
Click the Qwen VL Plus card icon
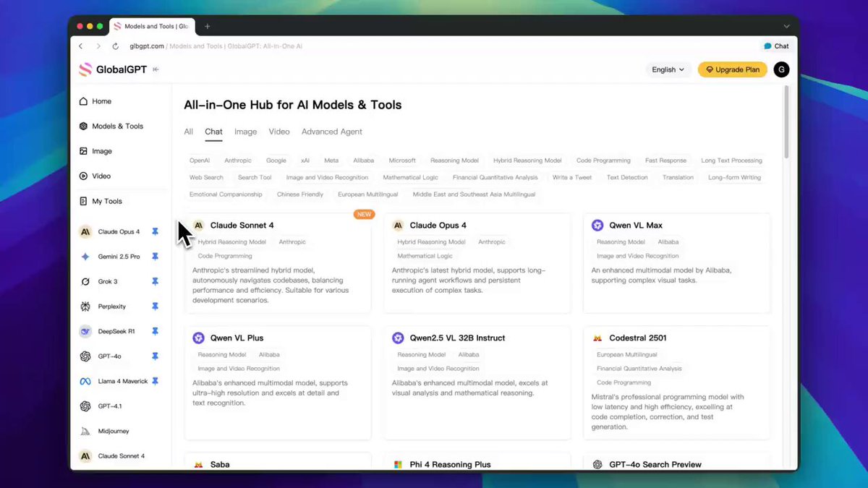point(198,338)
